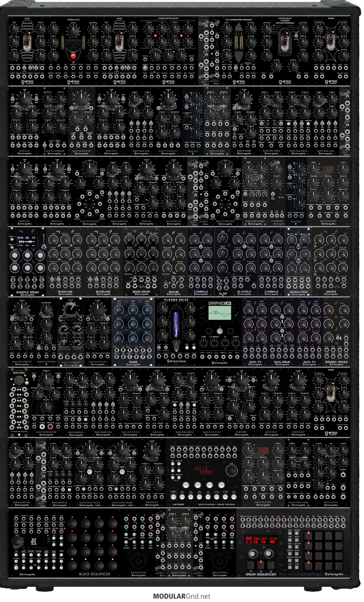
Task: Click the 'PLASMA DRIVE' title text
Action: 176,300
